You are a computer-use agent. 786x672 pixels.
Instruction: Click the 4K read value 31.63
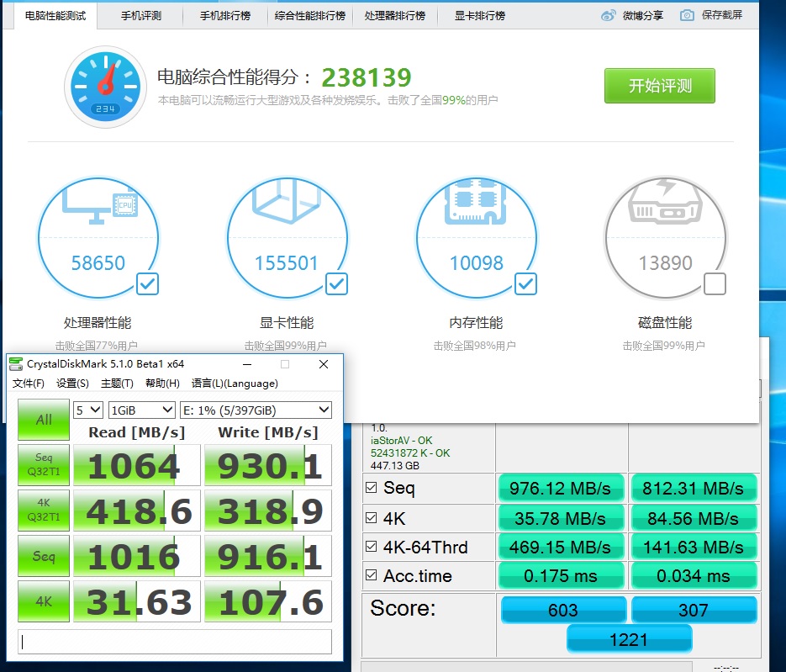click(x=137, y=601)
